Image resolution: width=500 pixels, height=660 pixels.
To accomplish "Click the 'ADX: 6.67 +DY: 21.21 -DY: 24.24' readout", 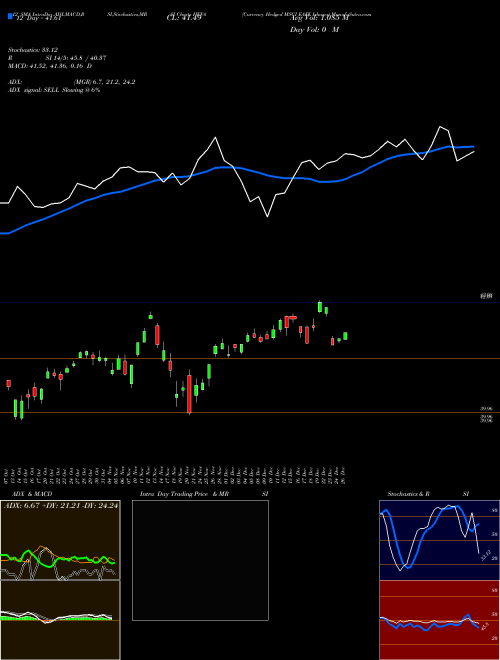I will (x=61, y=506).
